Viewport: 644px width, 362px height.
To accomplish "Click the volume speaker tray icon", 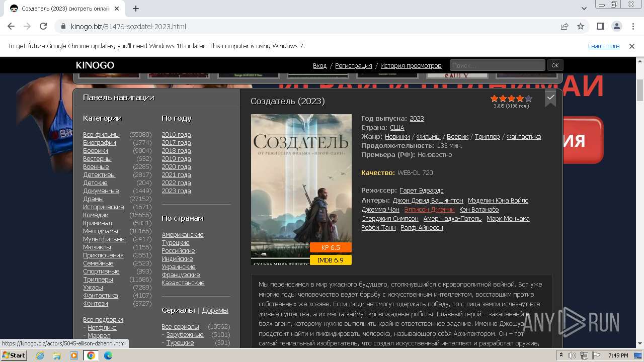I will tap(572, 355).
